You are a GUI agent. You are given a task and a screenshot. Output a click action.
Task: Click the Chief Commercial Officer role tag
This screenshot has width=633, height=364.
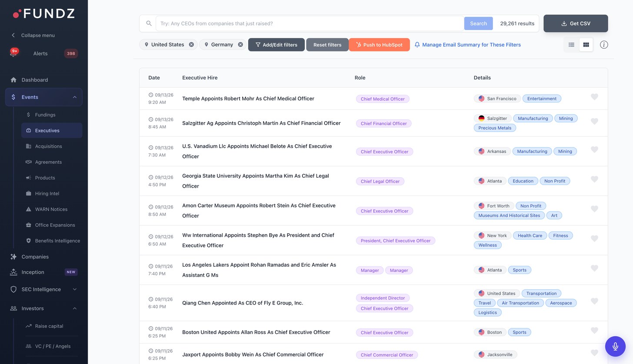pos(387,355)
